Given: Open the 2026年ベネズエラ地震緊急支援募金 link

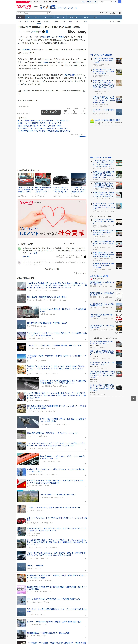Looking at the screenshot, I should 107,120.
